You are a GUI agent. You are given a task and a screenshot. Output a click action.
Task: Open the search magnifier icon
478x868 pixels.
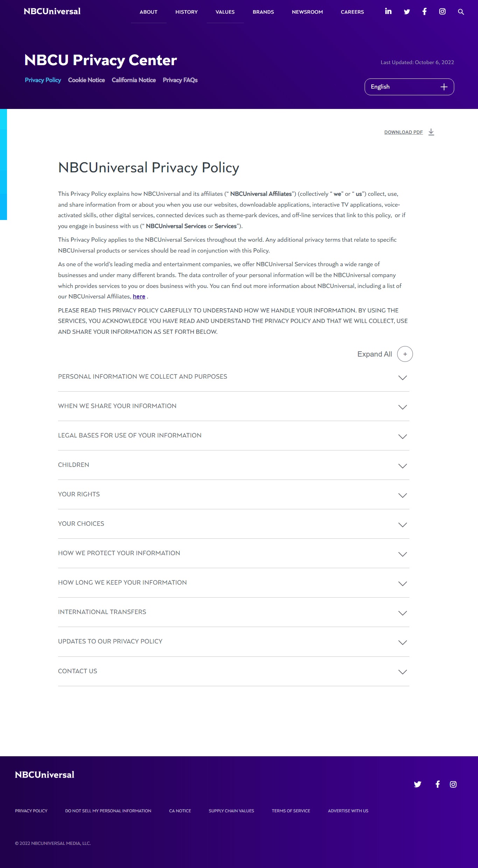[x=461, y=12]
